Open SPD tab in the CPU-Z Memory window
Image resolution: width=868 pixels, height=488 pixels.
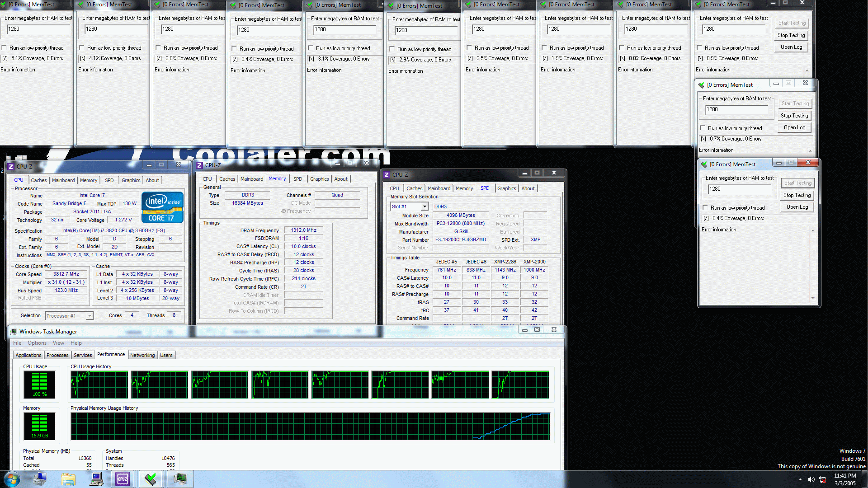click(297, 179)
